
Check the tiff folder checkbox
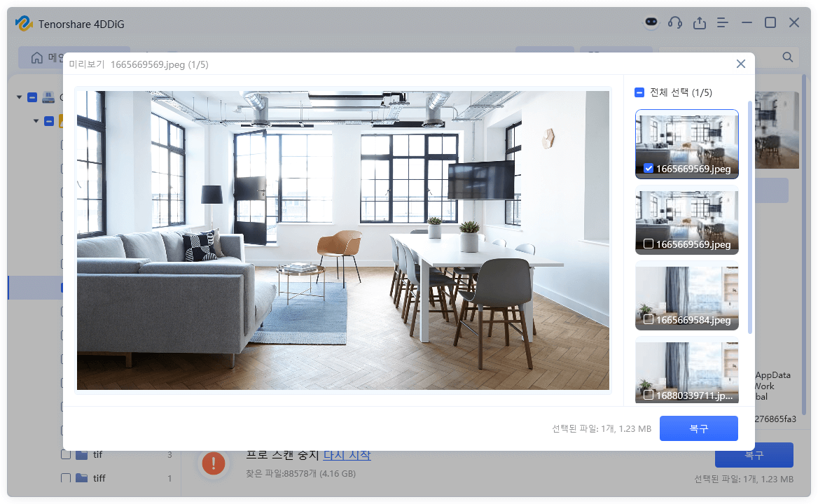pos(66,478)
